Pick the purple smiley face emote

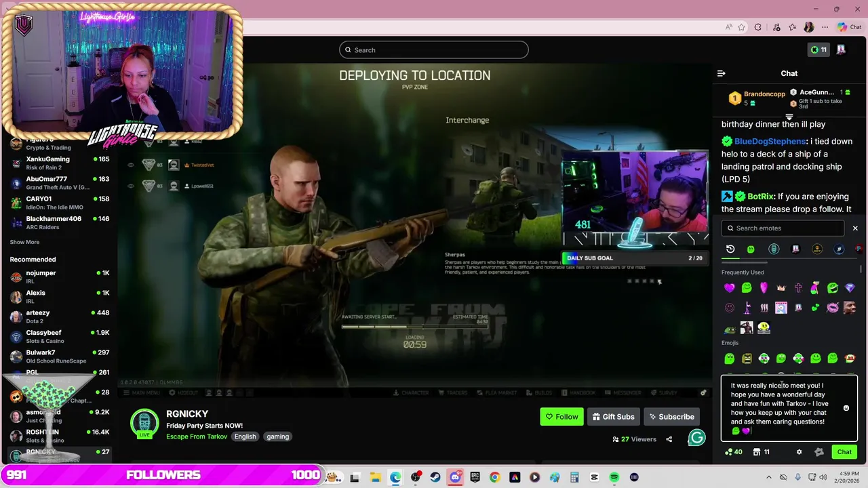pyautogui.click(x=730, y=308)
